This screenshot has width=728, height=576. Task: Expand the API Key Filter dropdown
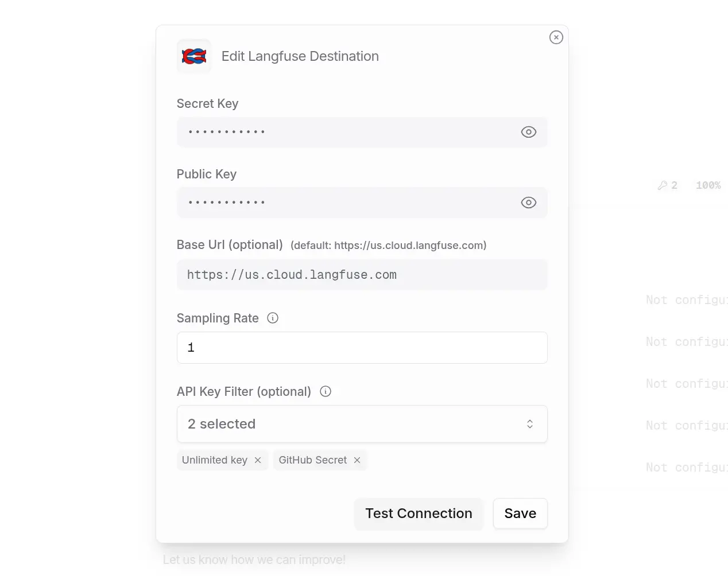362,424
